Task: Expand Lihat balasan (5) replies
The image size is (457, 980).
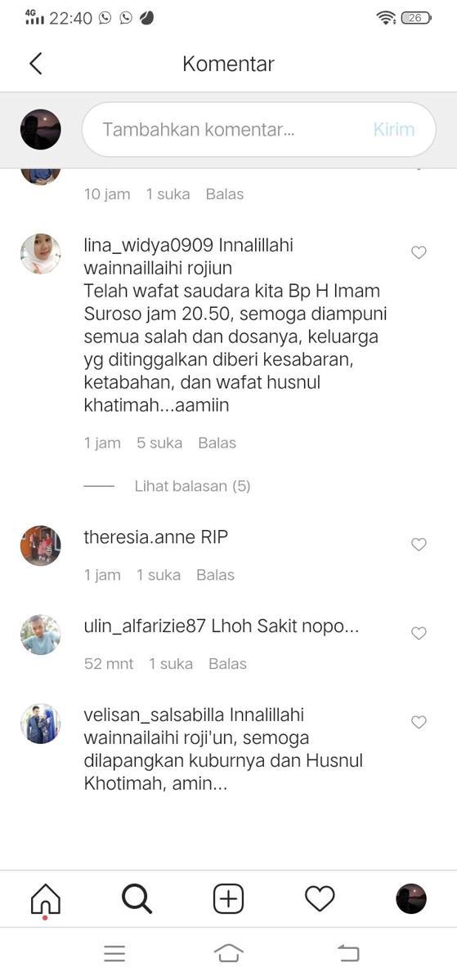Action: pos(193,486)
